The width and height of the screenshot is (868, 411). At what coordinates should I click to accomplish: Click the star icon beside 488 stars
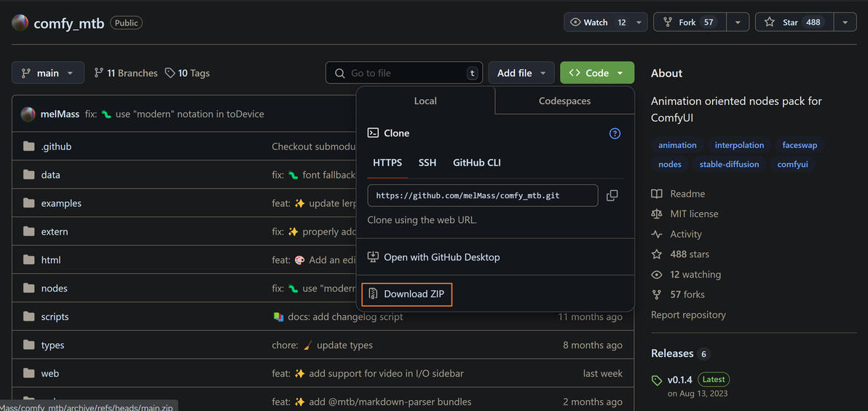click(x=657, y=254)
